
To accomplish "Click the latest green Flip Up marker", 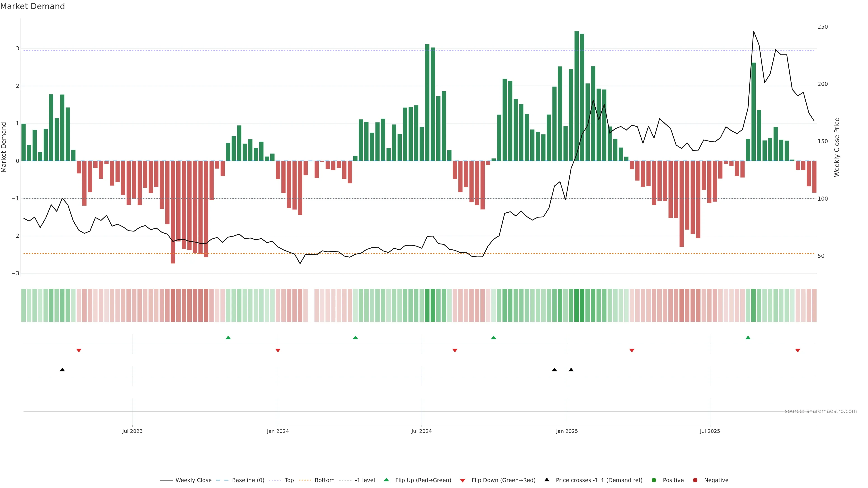I will 748,338.
